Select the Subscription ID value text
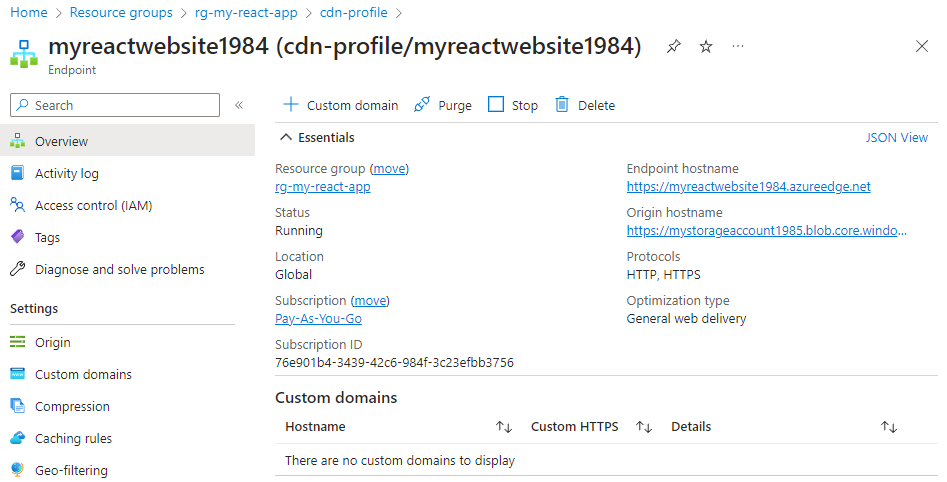This screenshot has width=947, height=482. pos(394,362)
